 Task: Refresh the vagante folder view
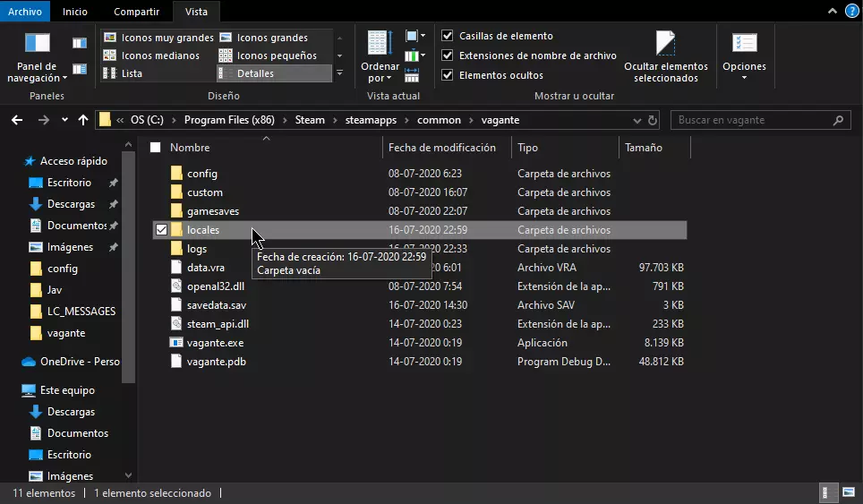pos(653,120)
